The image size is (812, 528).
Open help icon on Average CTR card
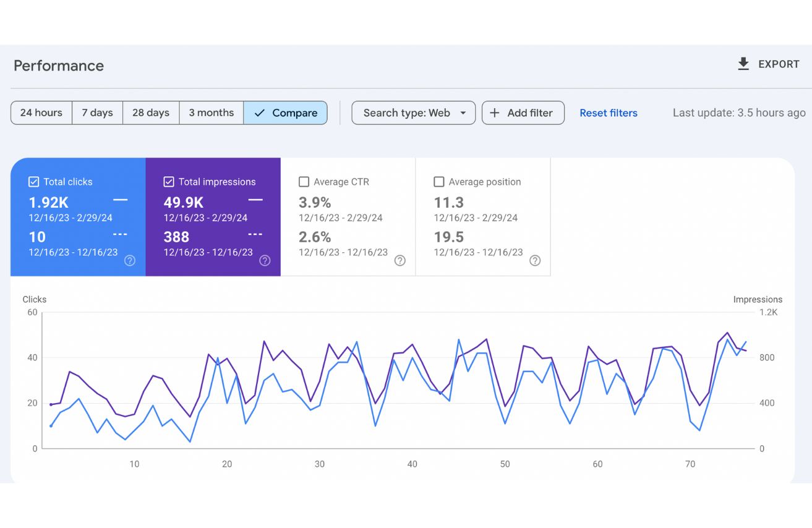[400, 260]
